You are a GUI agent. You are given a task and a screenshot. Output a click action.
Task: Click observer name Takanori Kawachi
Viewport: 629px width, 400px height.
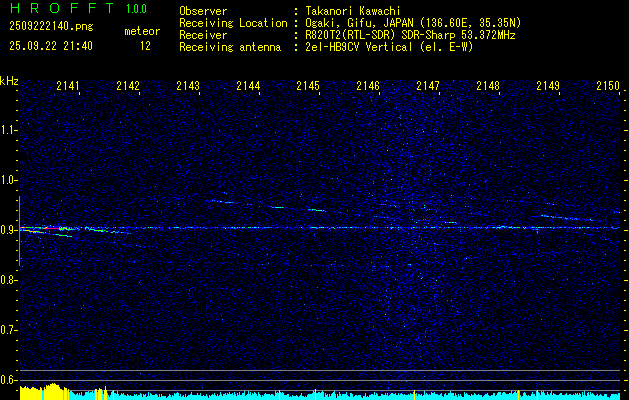[353, 11]
